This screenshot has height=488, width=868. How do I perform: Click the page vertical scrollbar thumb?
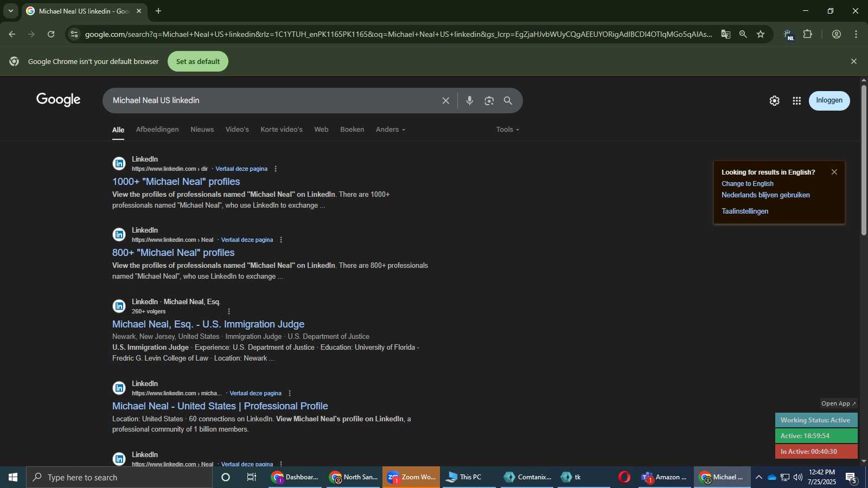pyautogui.click(x=864, y=160)
